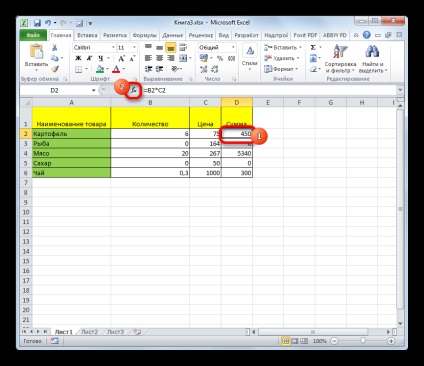The width and height of the screenshot is (424, 366).
Task: Expand the Calibri font name dropdown
Action: (113, 48)
